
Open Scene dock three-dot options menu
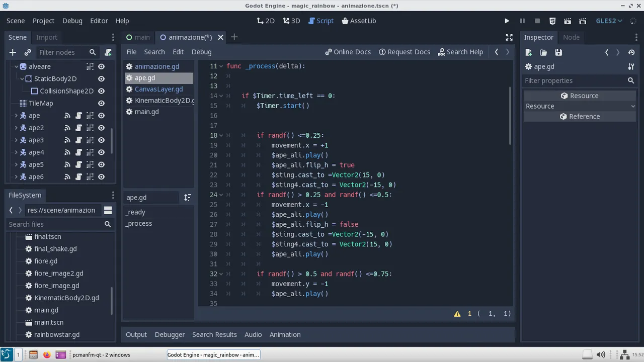click(113, 37)
